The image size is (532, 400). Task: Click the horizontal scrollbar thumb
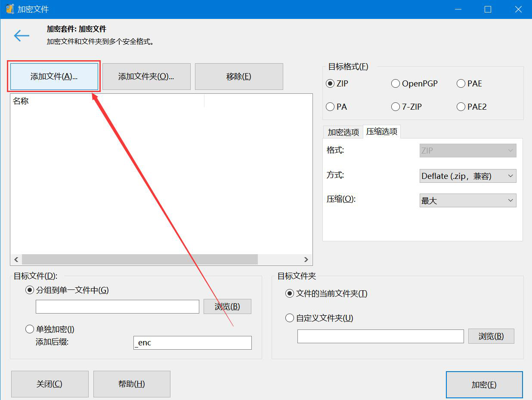[140, 259]
